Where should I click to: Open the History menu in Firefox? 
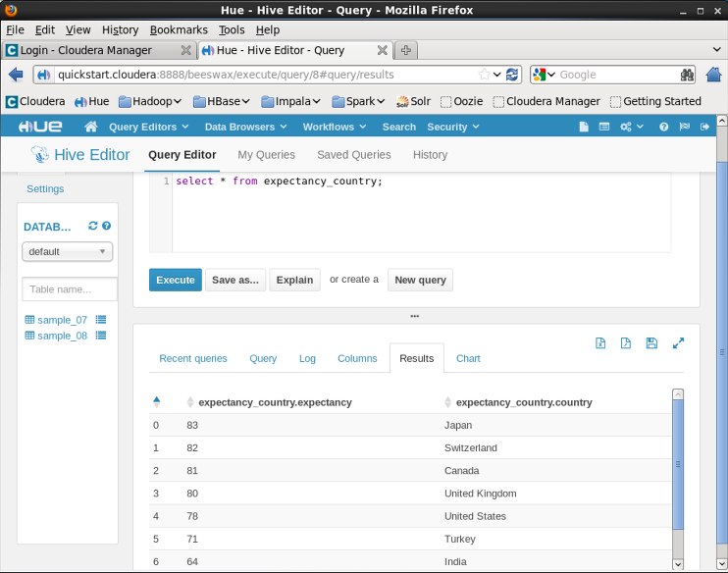121,29
